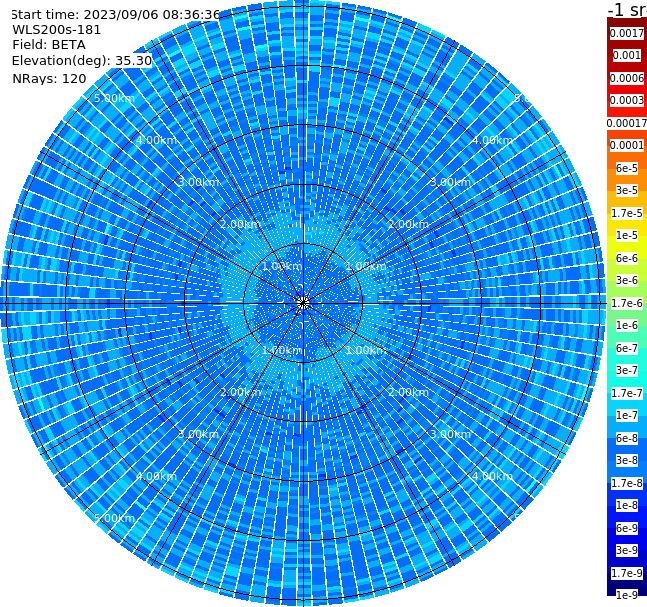Select the 6e-5 colorbar label

[x=627, y=168]
